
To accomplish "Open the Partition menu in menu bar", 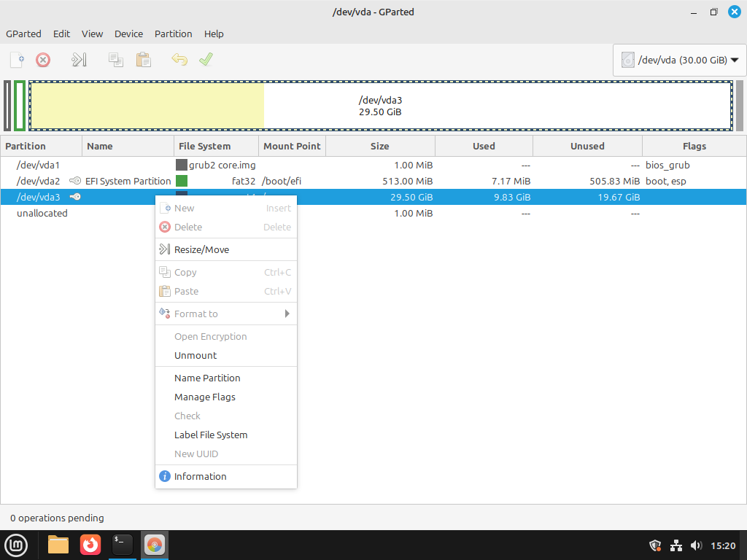I will [173, 34].
